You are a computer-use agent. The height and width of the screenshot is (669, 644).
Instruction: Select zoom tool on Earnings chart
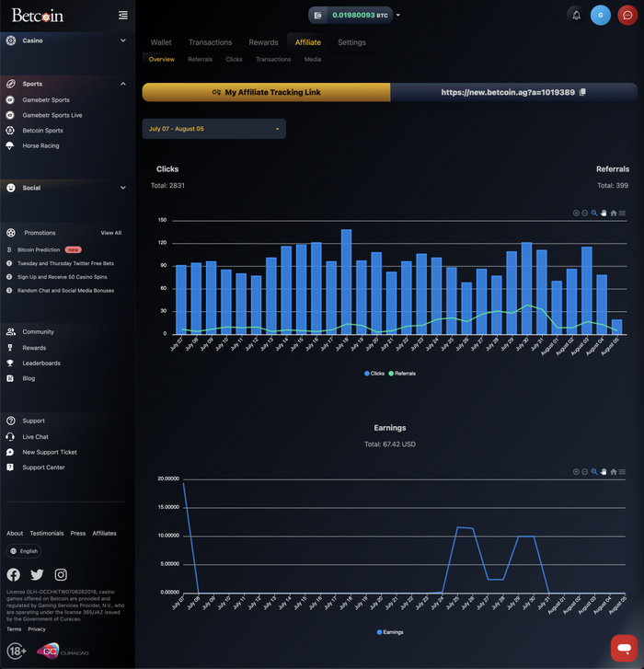[594, 471]
